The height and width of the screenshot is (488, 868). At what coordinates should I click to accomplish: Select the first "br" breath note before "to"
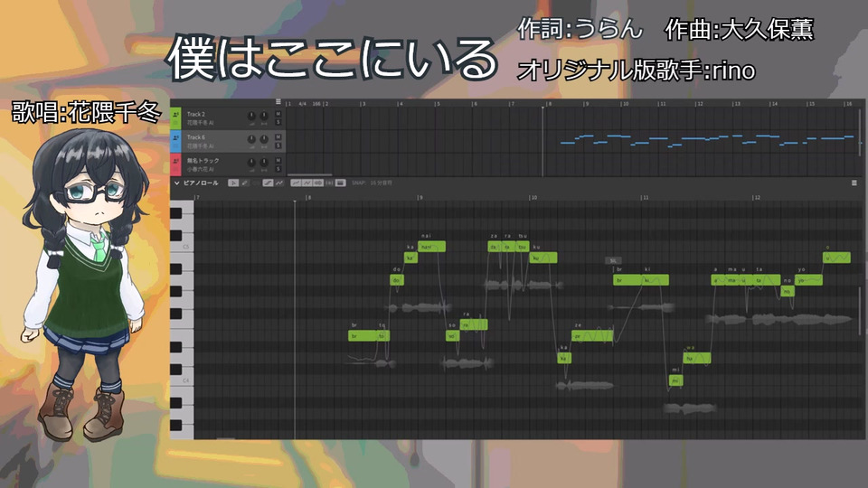363,336
